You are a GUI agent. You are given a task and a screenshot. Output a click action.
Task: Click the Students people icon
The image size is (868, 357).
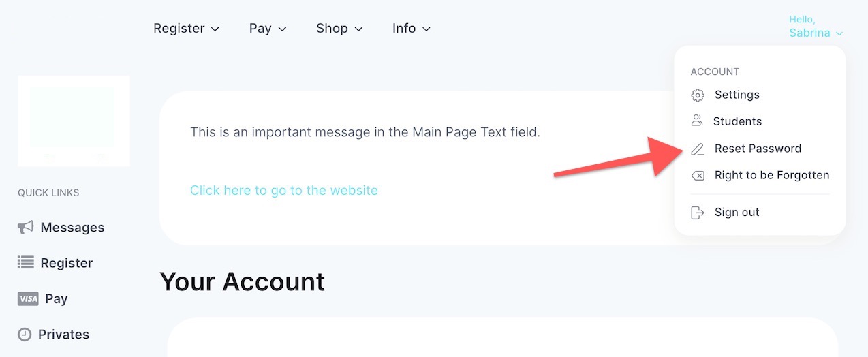coord(697,121)
